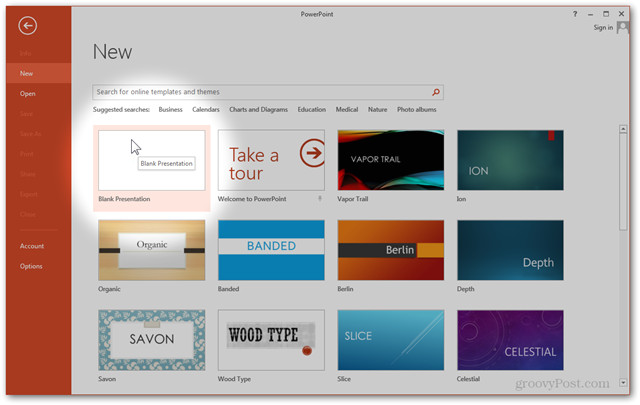640x405 pixels.
Task: Select the Blank Presentation thumbnail
Action: 151,160
